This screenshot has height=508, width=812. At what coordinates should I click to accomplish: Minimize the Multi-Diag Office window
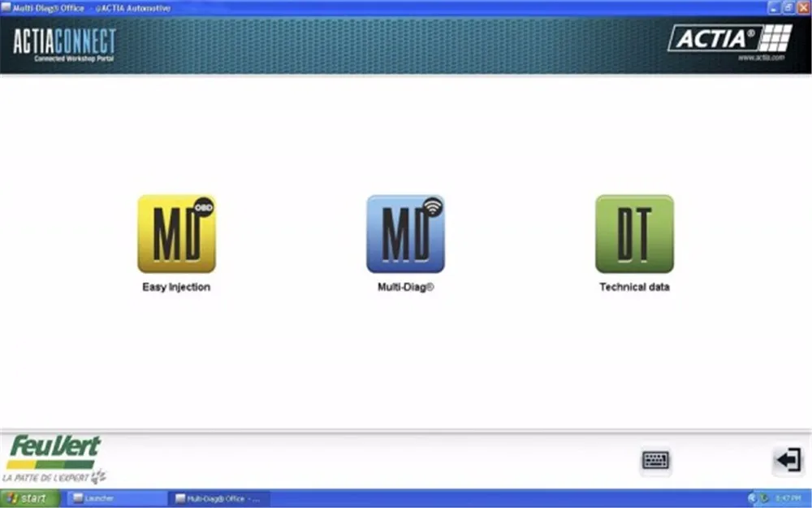774,8
